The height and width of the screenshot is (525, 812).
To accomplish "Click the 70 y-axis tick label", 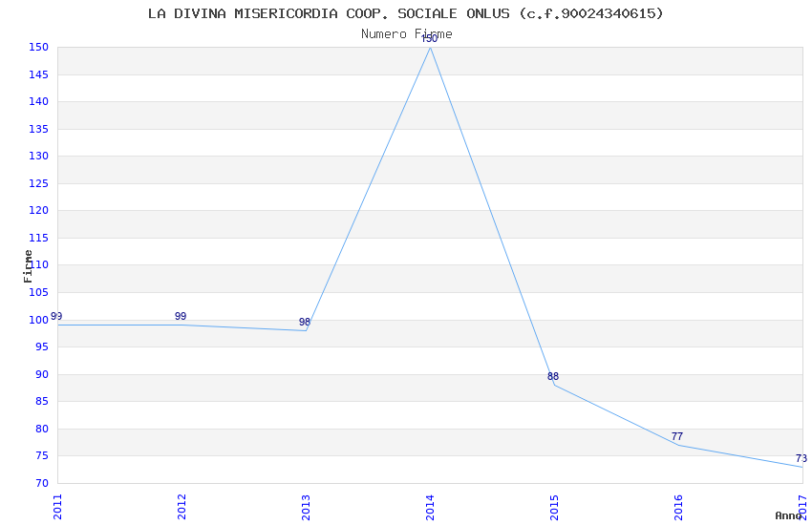I will click(x=41, y=484).
